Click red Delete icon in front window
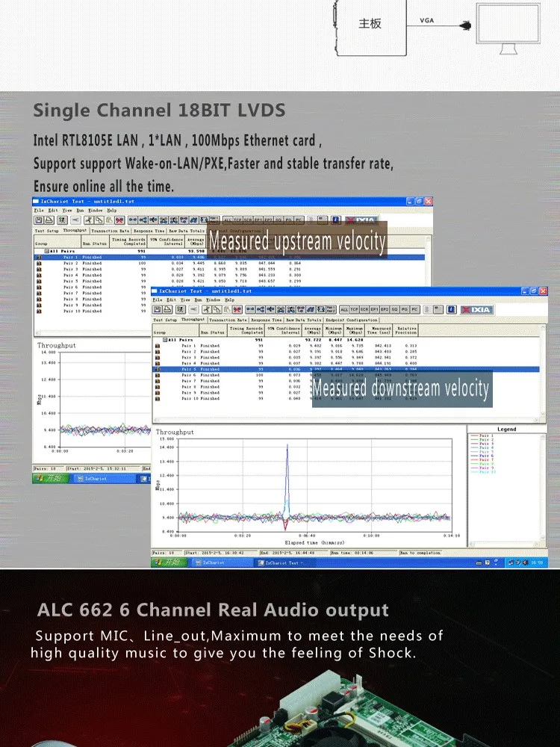The height and width of the screenshot is (747, 560). point(237,309)
